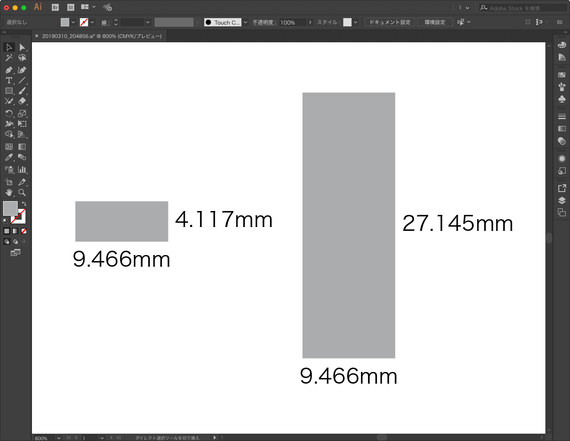Click the ドキュメント設定 button
This screenshot has height=441, width=570.
390,22
